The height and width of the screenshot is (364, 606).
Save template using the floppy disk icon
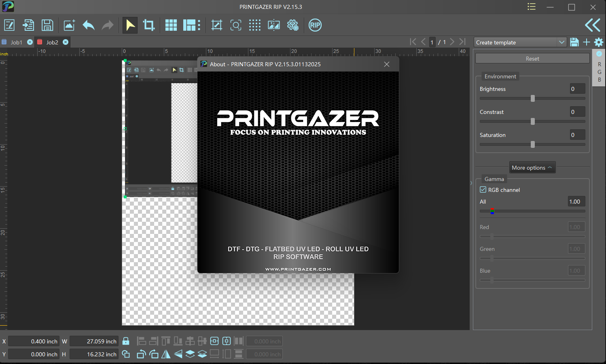pyautogui.click(x=574, y=42)
